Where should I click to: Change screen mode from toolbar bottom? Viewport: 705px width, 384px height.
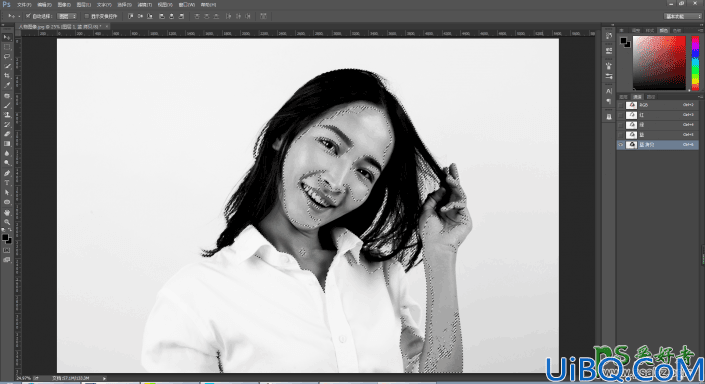point(7,260)
